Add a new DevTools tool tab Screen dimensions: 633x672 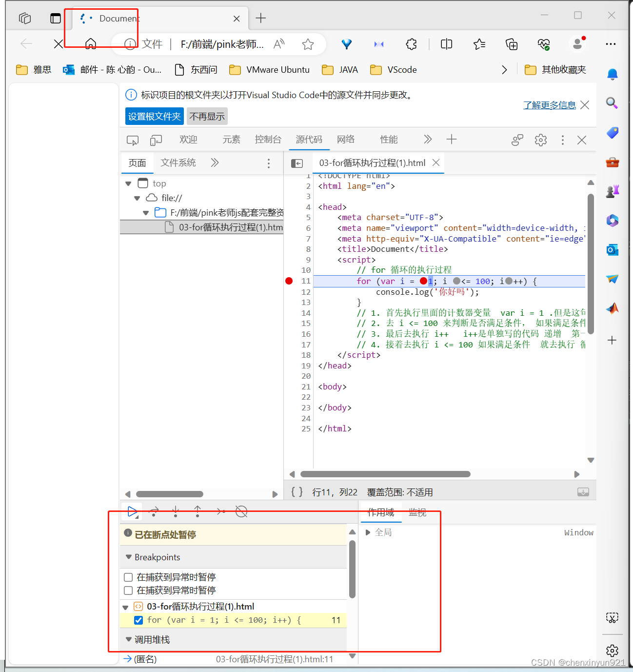click(x=452, y=140)
